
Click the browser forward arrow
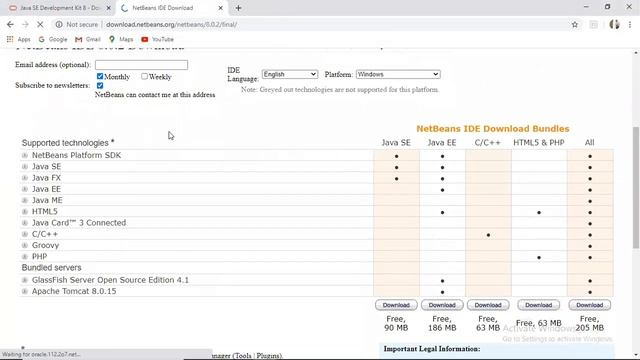pos(25,24)
